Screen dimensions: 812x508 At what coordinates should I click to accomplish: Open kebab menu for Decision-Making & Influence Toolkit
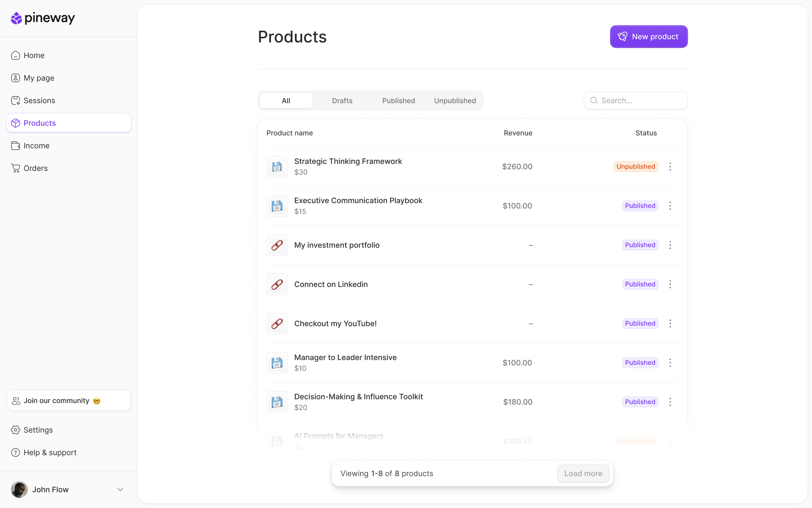(x=670, y=402)
